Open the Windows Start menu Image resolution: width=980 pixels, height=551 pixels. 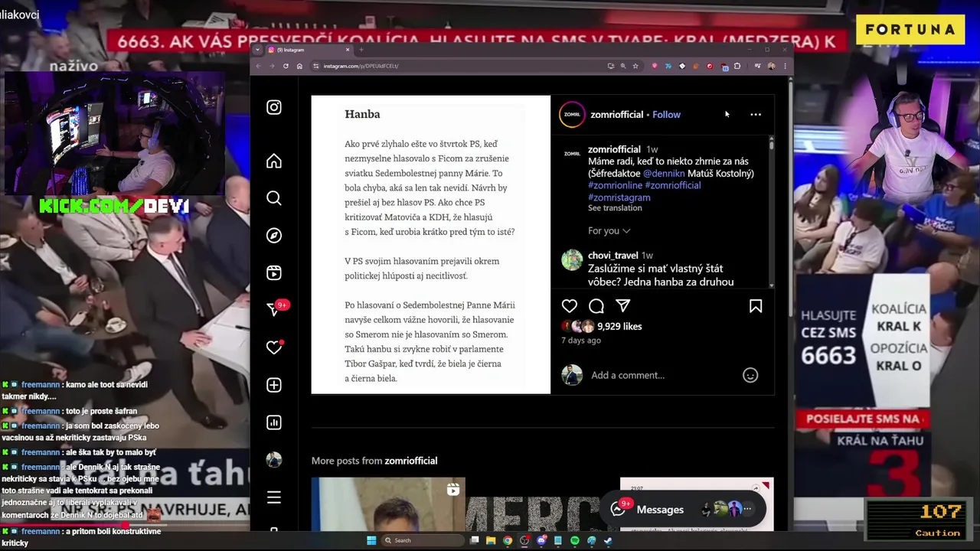tap(371, 540)
